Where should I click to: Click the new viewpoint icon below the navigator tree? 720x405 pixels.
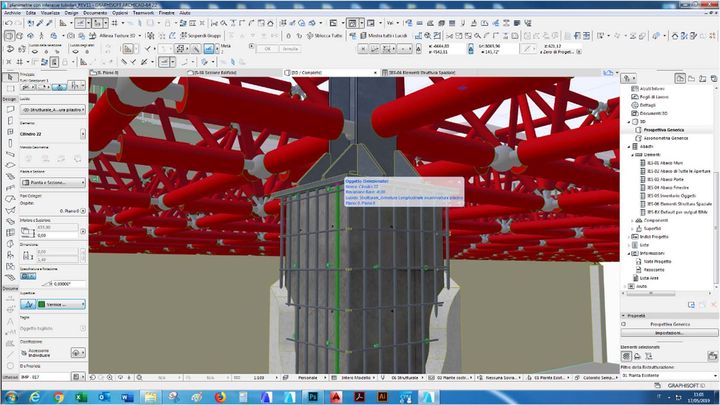click(x=691, y=305)
